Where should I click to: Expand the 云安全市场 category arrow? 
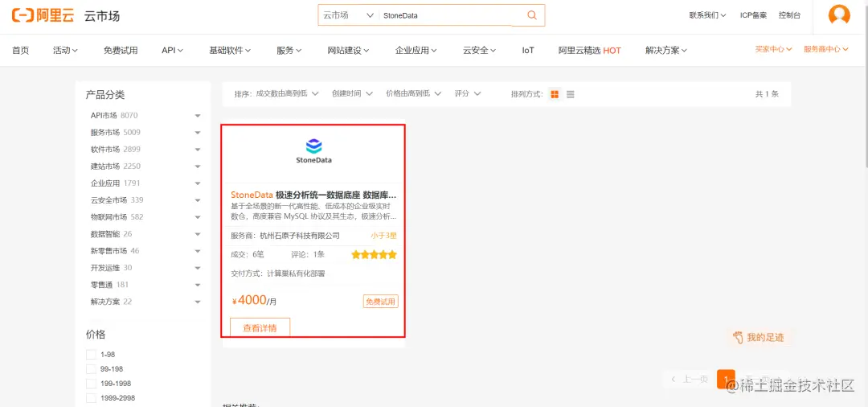(x=198, y=200)
